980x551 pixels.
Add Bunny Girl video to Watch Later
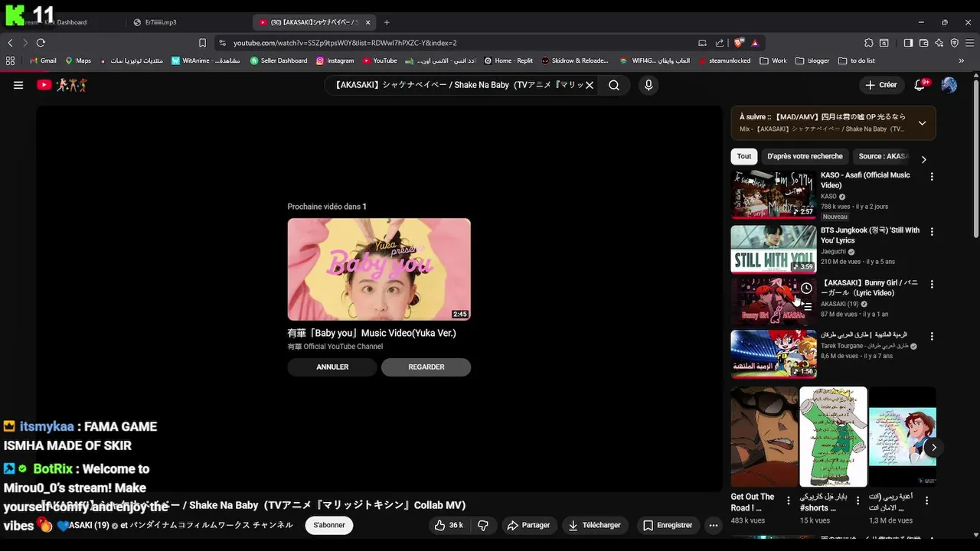point(806,289)
